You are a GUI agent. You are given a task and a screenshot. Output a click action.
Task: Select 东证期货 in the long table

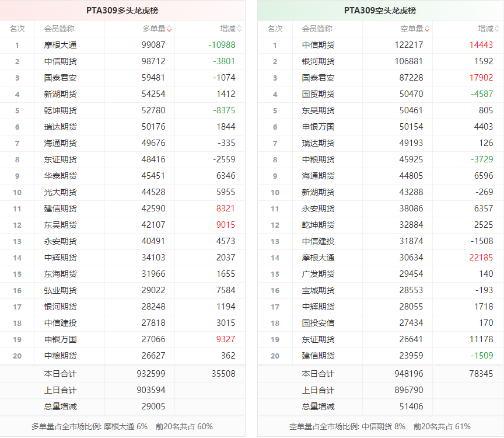pos(61,159)
